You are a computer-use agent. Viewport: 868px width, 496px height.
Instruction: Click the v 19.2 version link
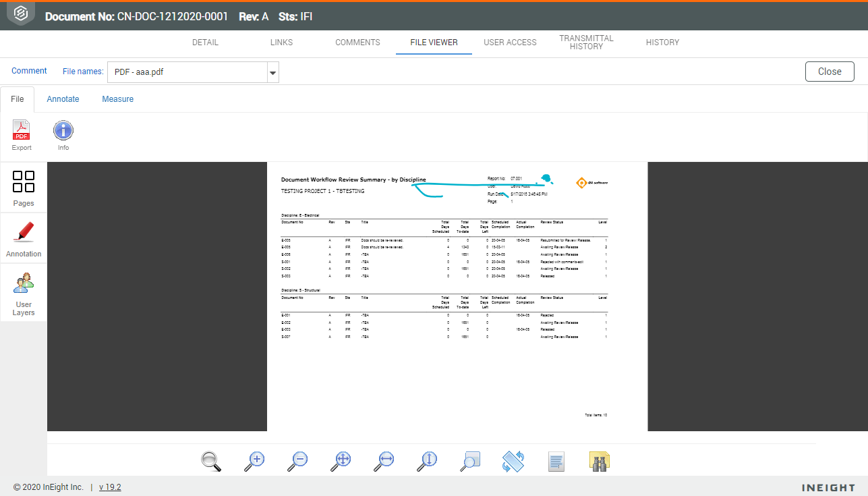point(110,487)
